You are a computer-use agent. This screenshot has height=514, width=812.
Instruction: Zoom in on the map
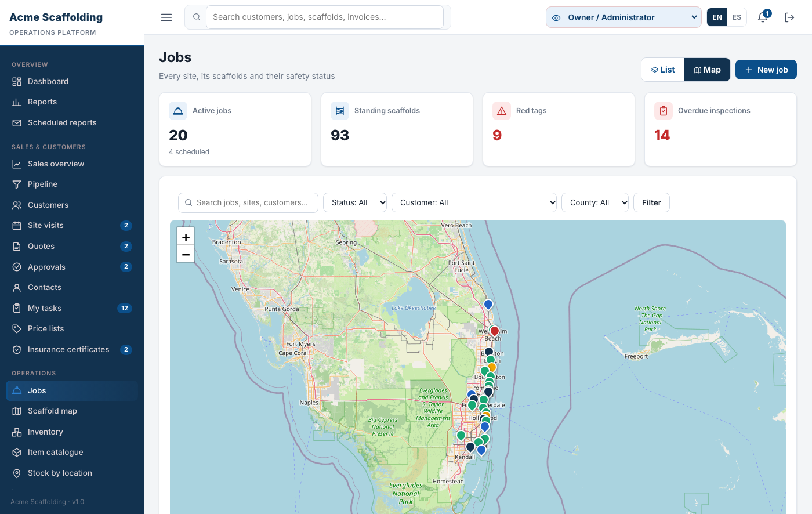[x=186, y=237]
